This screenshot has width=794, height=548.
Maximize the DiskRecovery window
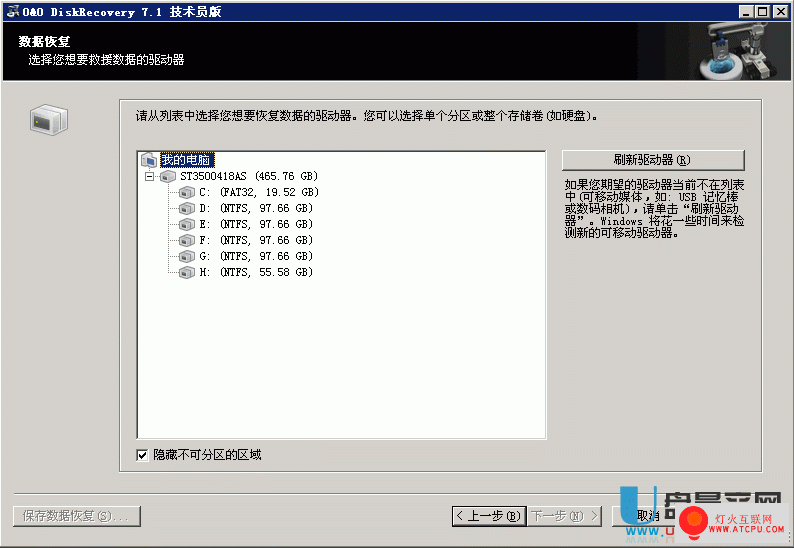click(762, 12)
